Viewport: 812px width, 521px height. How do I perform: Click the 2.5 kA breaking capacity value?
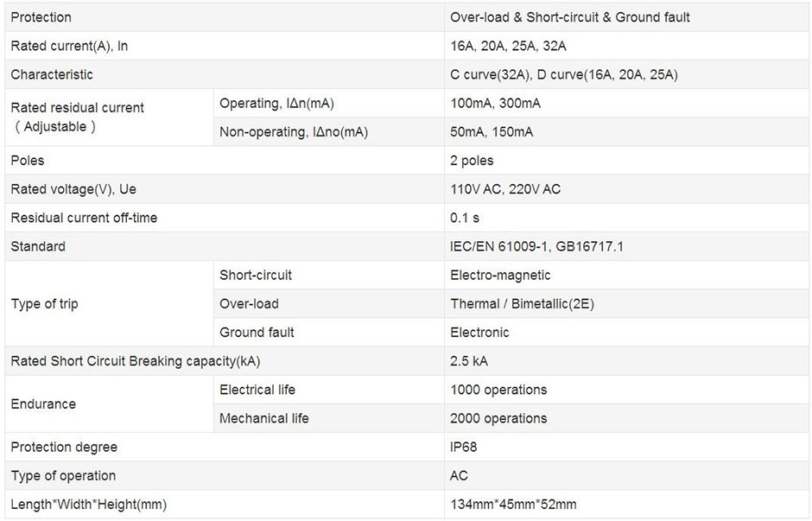pyautogui.click(x=469, y=360)
